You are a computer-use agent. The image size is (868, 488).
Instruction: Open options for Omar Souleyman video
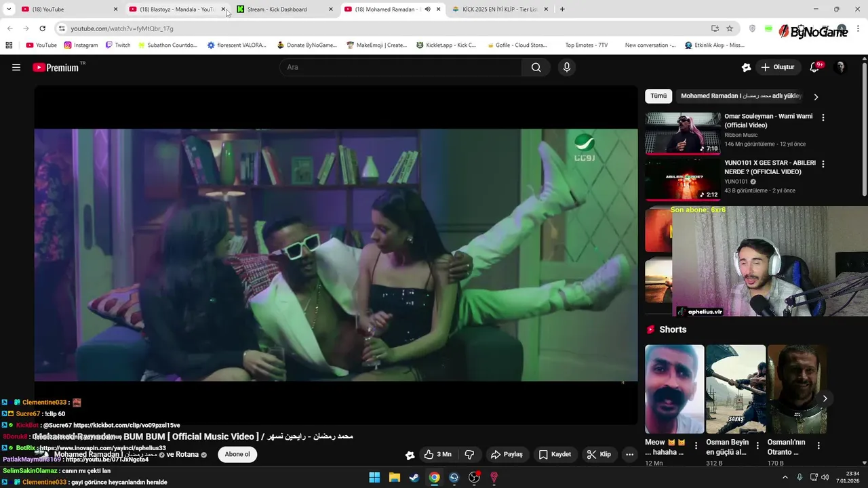(823, 117)
